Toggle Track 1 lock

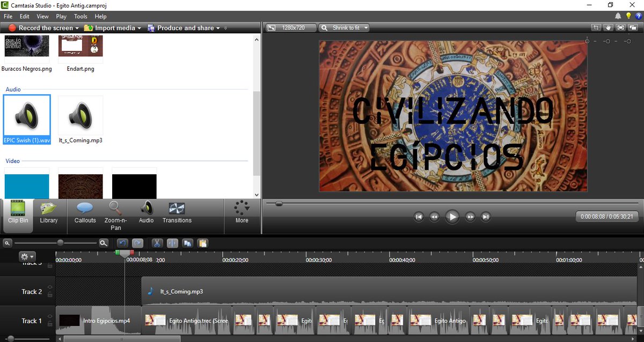(x=50, y=324)
